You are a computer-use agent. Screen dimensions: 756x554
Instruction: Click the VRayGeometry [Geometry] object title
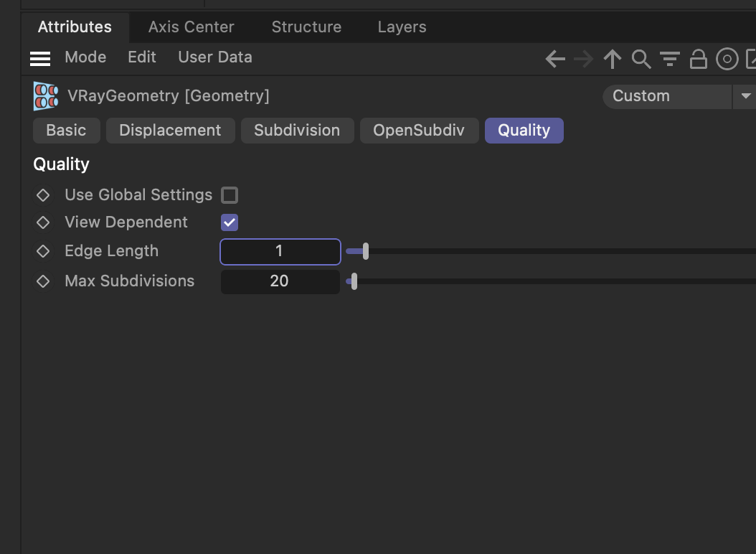(169, 96)
